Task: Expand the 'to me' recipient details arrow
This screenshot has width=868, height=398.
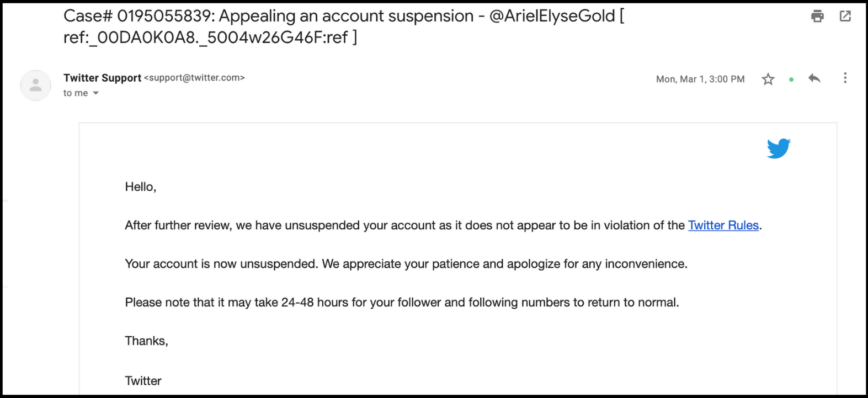Action: point(96,93)
